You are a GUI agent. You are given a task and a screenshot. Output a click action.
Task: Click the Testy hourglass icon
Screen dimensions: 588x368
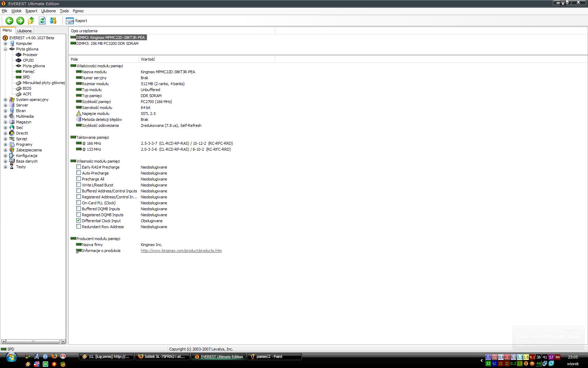coord(12,167)
